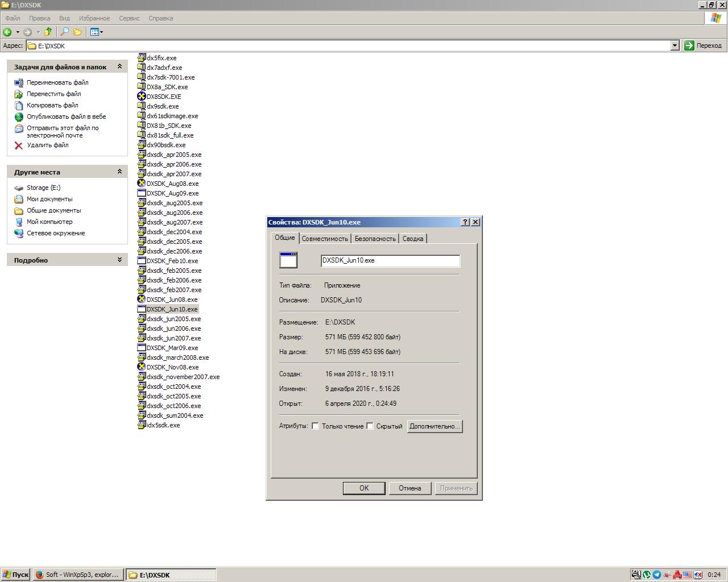Open the Views toolbar button
The image size is (728, 582).
click(x=94, y=32)
